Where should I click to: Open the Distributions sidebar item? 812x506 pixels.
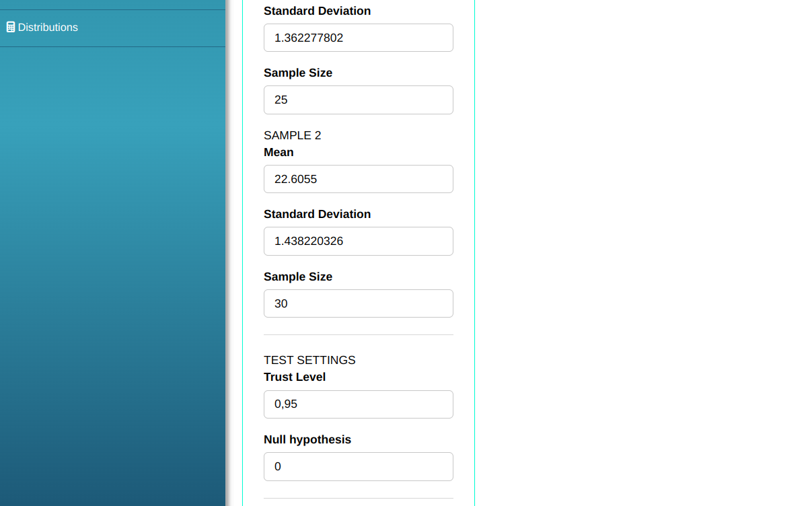pyautogui.click(x=47, y=28)
